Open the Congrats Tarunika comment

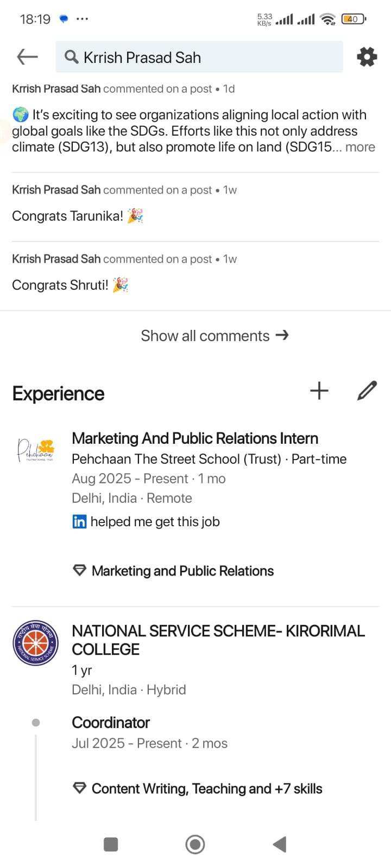pos(68,216)
